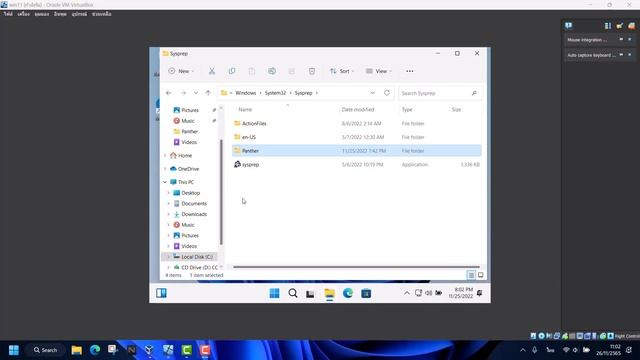This screenshot has height=360, width=640.
Task: Expand address bar history dropdown
Action: pyautogui.click(x=372, y=93)
